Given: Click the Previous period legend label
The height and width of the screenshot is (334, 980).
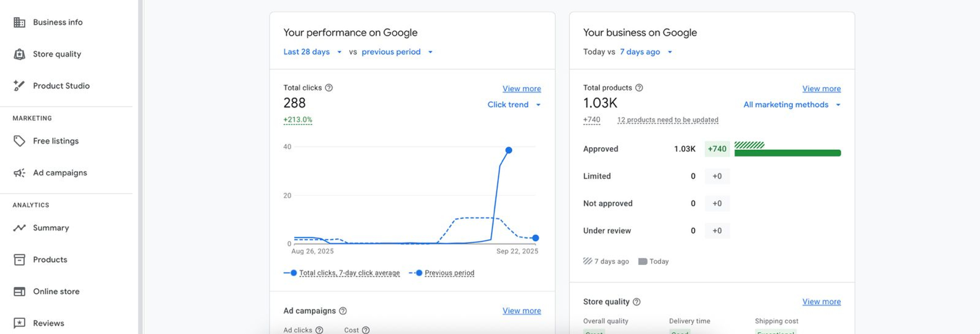Looking at the screenshot, I should (449, 273).
